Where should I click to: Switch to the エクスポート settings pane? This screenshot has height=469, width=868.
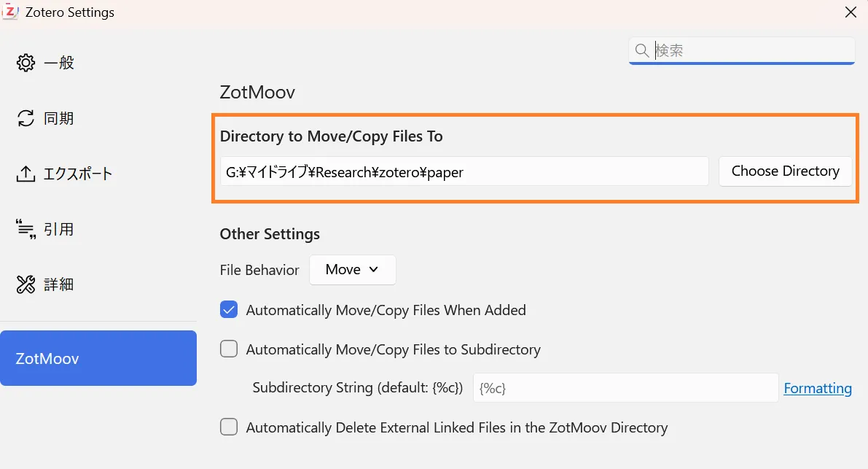77,174
